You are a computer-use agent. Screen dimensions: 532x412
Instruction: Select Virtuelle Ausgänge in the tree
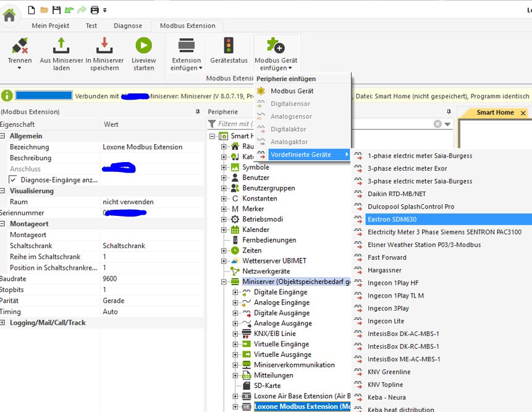tap(282, 354)
